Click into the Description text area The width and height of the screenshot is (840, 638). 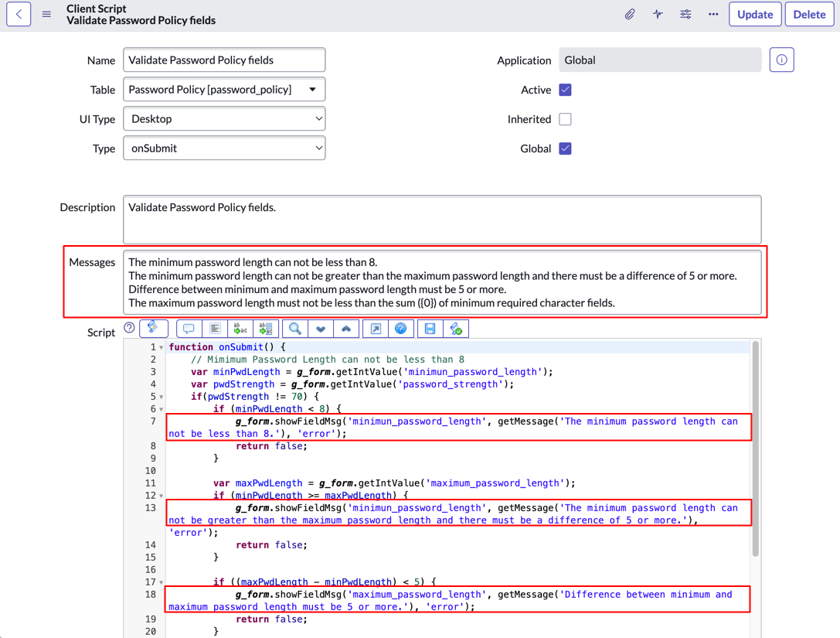(442, 220)
